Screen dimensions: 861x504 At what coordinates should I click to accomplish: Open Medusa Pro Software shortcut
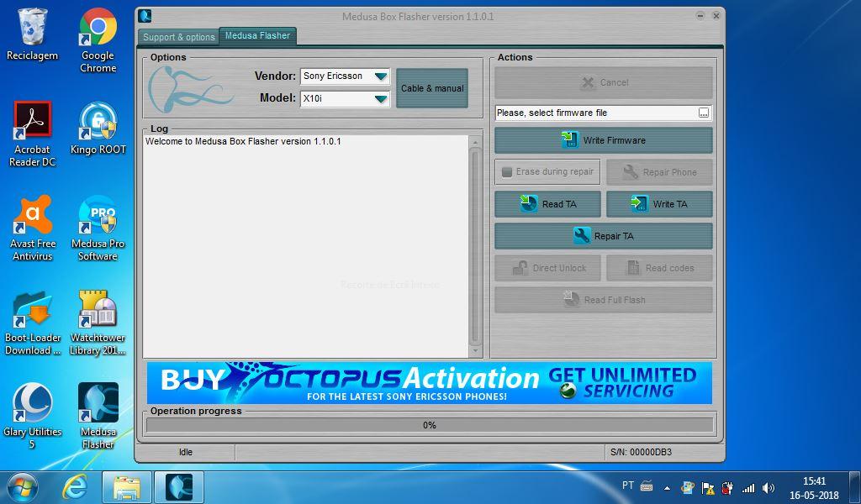tap(98, 228)
